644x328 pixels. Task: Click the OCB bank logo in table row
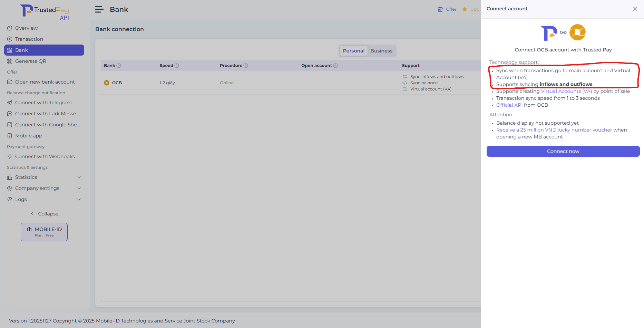click(x=107, y=83)
